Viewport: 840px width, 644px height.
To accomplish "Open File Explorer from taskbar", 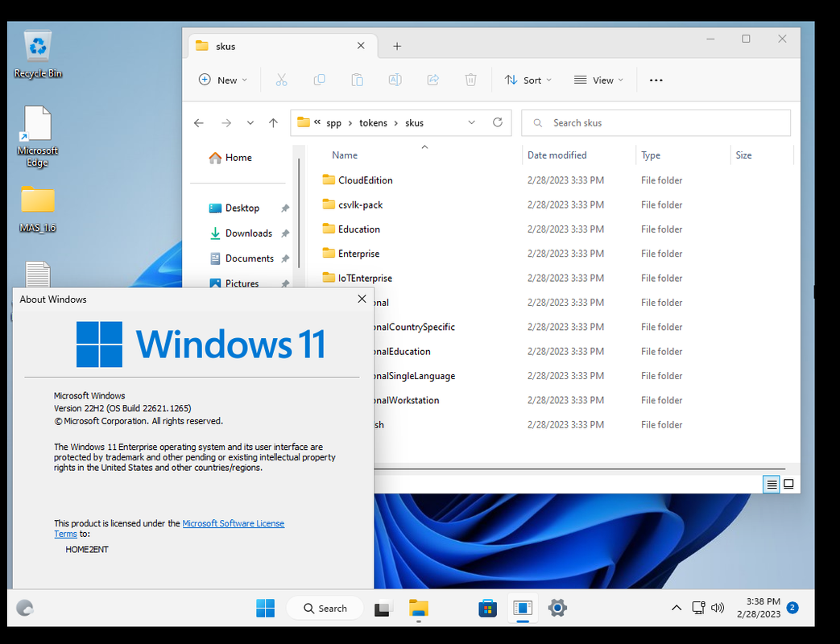I will click(x=419, y=608).
